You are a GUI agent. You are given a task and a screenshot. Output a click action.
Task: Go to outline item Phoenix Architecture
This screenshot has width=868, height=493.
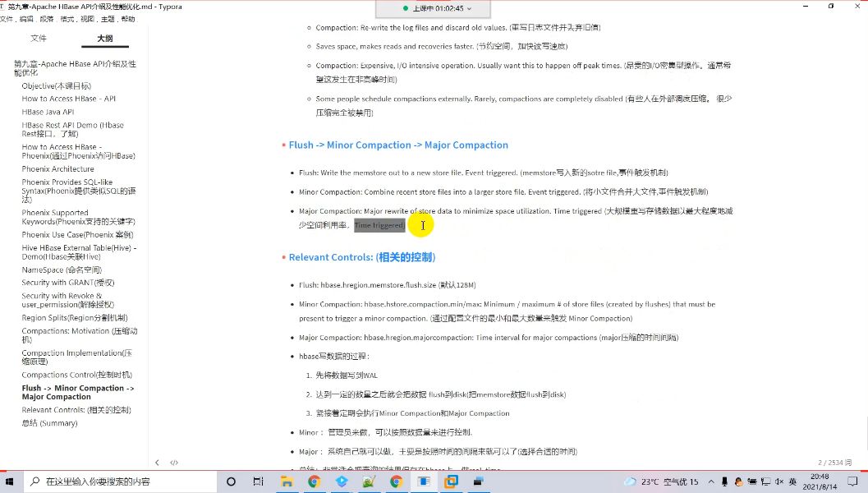coord(58,169)
